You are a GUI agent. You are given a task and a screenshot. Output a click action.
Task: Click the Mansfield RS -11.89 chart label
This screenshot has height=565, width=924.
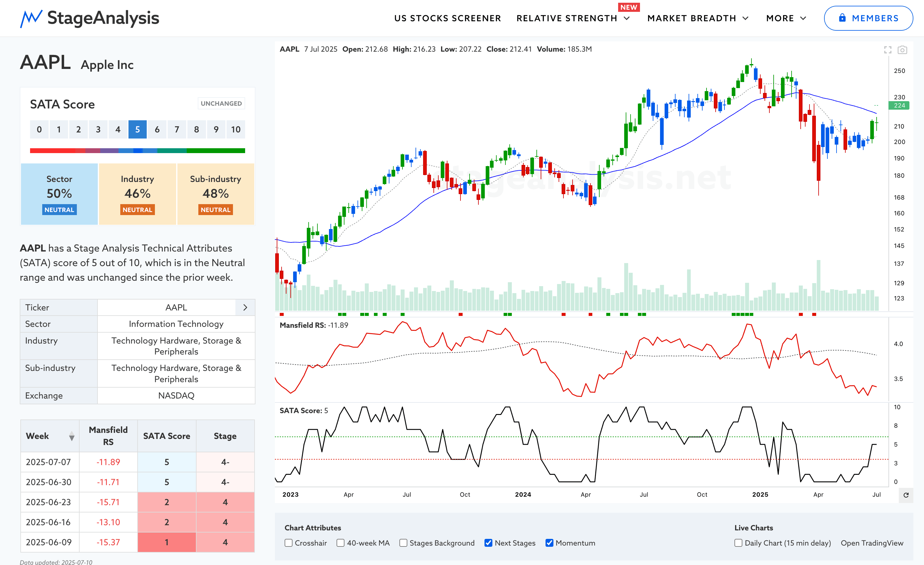(x=314, y=325)
